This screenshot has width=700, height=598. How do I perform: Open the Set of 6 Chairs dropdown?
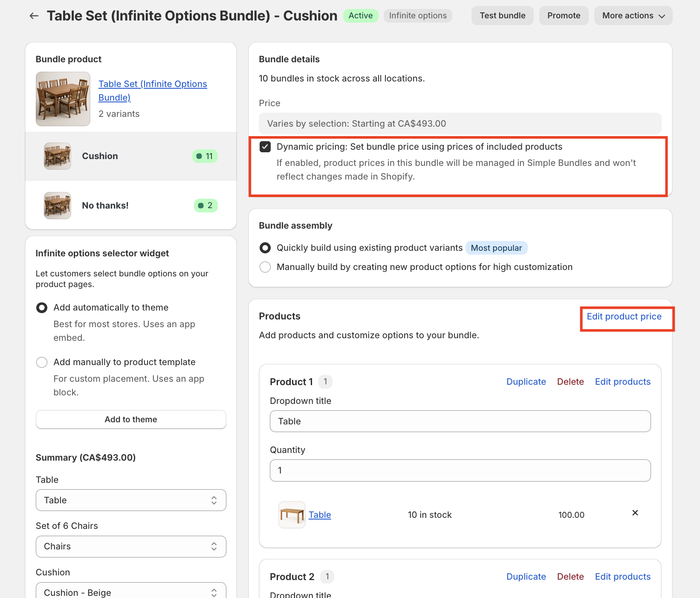[131, 547]
